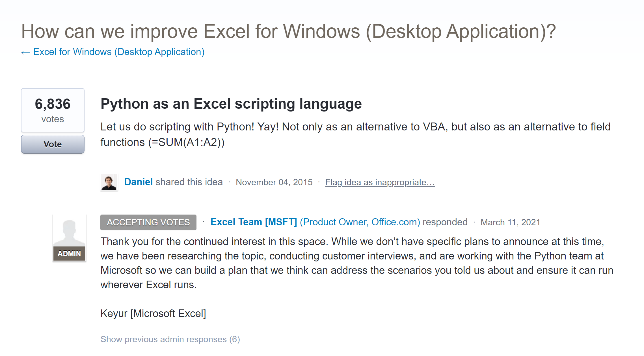The height and width of the screenshot is (356, 644).
Task: Click the admin response paragraph text
Action: tap(356, 263)
